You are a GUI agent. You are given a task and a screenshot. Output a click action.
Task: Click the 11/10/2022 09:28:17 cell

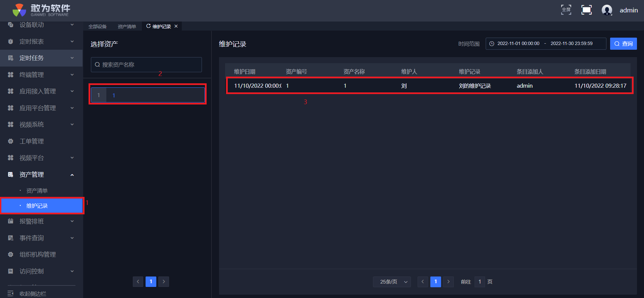600,86
